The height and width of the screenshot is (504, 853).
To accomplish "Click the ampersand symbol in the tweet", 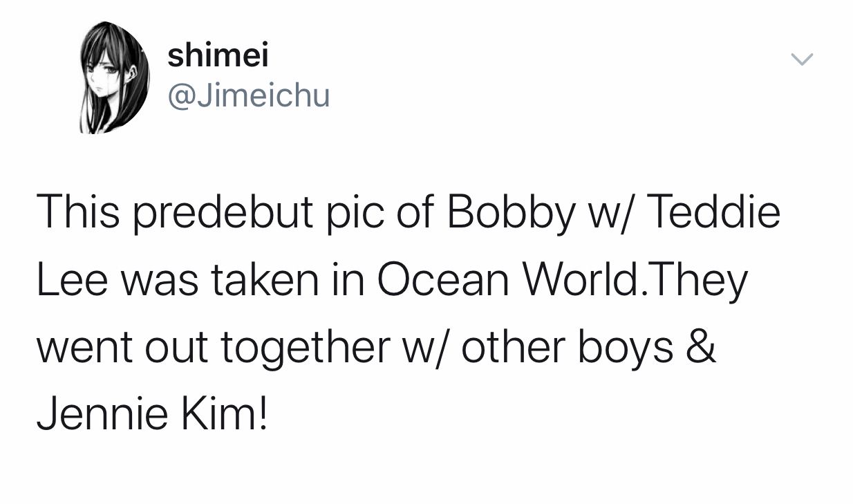I will point(702,346).
